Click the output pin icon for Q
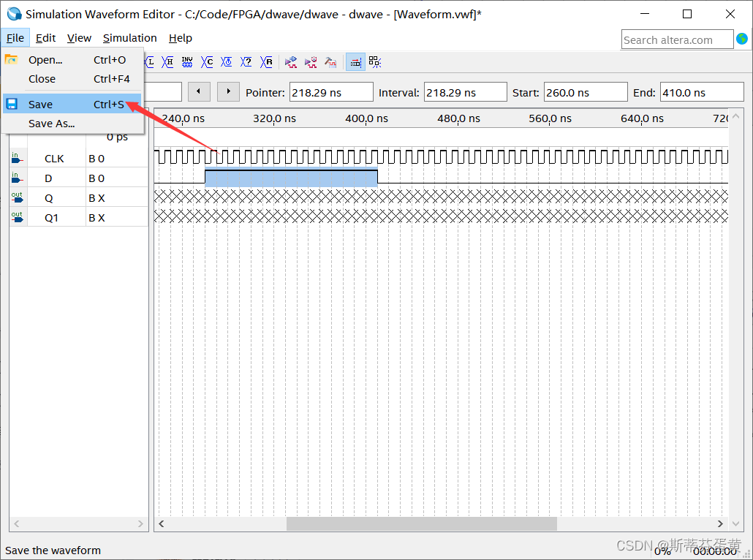Viewport: 753px width, 560px height. click(x=17, y=197)
